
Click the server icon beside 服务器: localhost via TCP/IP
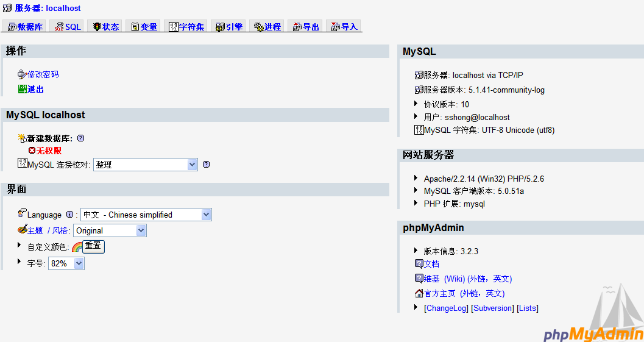(419, 75)
